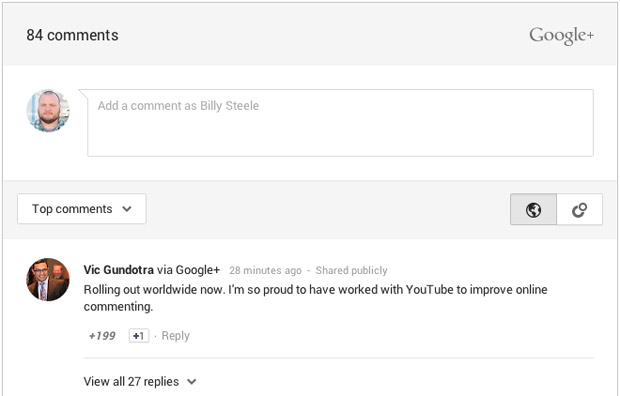Click Billy Steele's profile avatar
This screenshot has width=620, height=396.
point(48,110)
